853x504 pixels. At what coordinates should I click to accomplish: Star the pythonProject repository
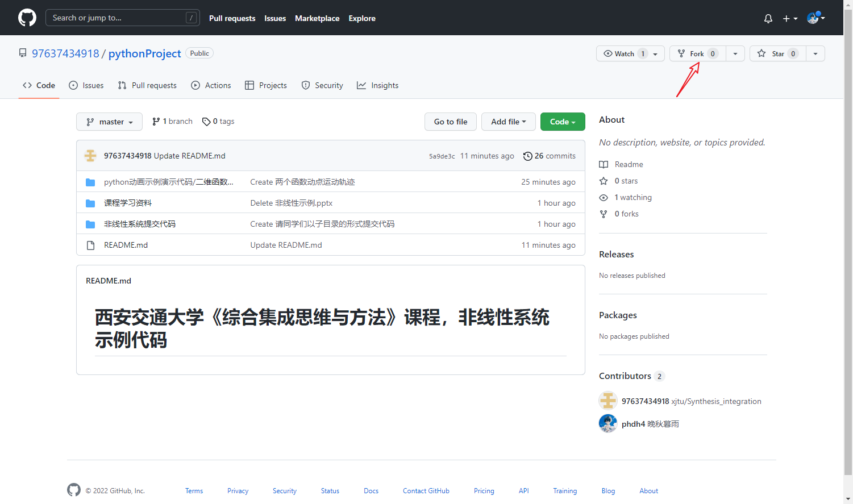click(x=778, y=53)
